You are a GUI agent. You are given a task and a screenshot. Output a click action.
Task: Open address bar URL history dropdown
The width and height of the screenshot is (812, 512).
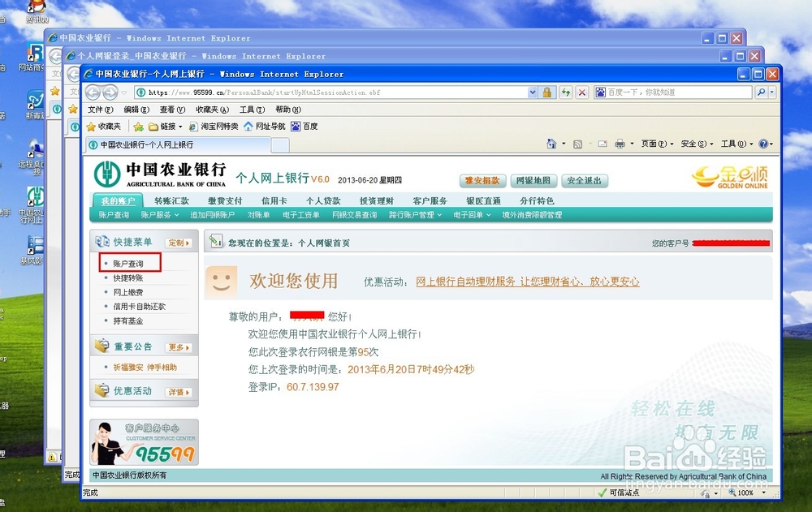(x=533, y=93)
